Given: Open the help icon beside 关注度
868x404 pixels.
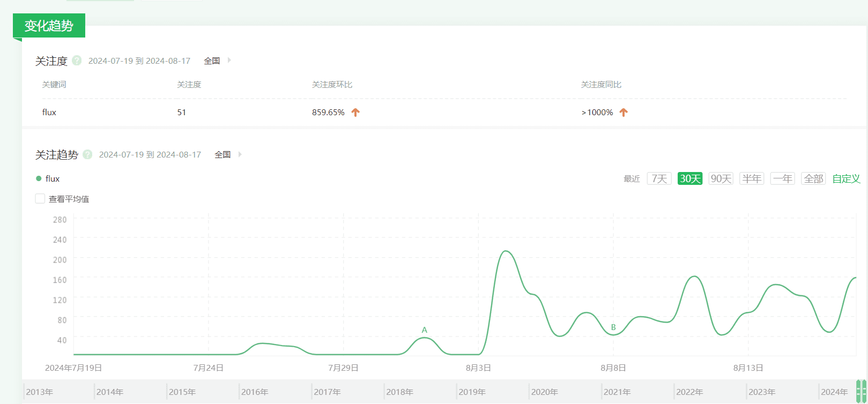Looking at the screenshot, I should (x=77, y=61).
